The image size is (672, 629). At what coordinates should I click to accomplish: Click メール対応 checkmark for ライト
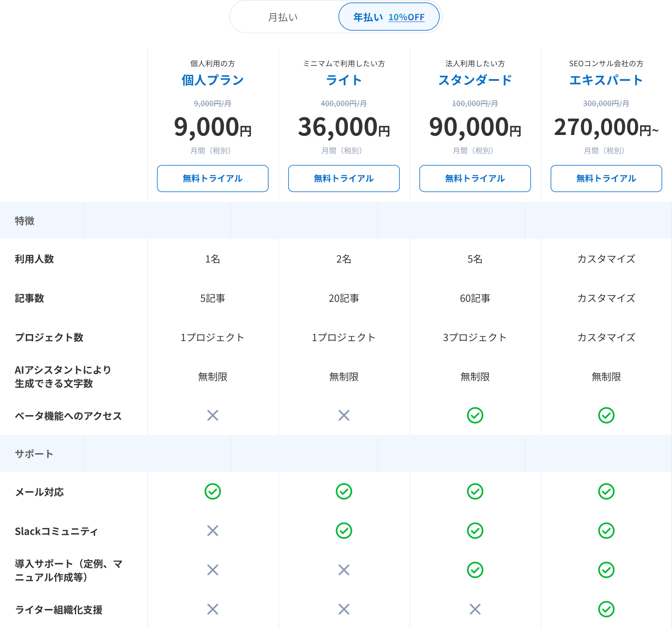tap(344, 492)
